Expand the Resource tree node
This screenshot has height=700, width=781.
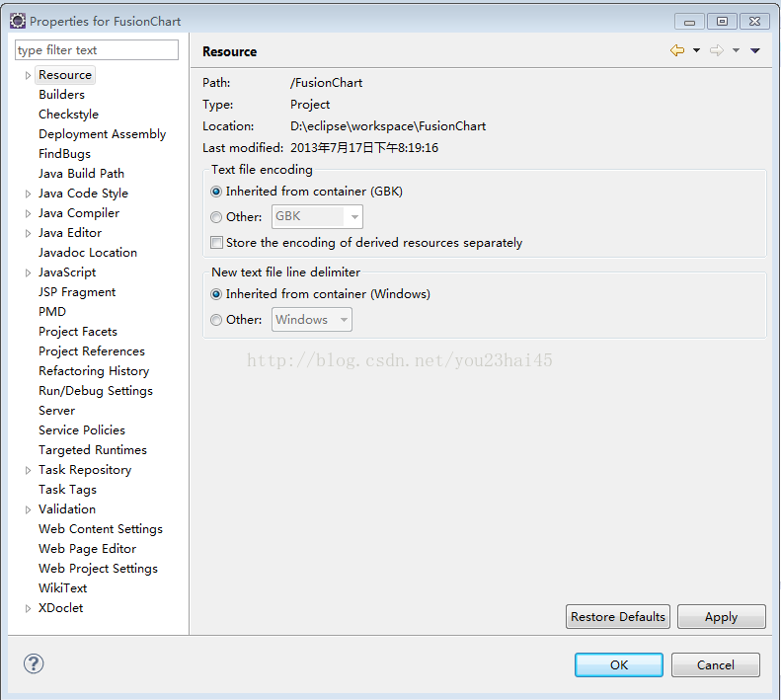[x=28, y=75]
